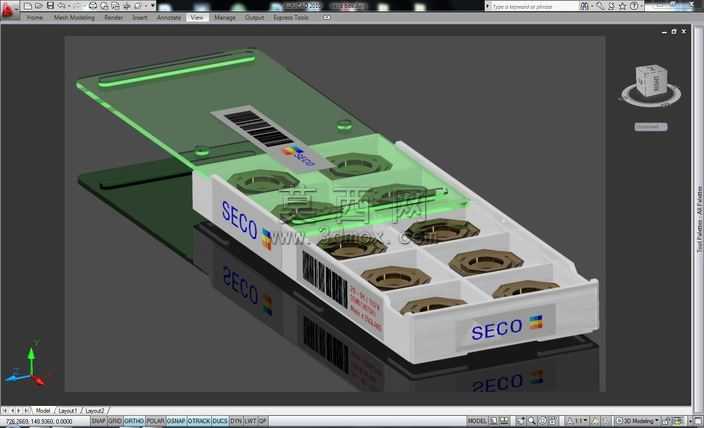Click the first-layout-tab navigation arrow
This screenshot has height=428, width=704.
pos(4,410)
